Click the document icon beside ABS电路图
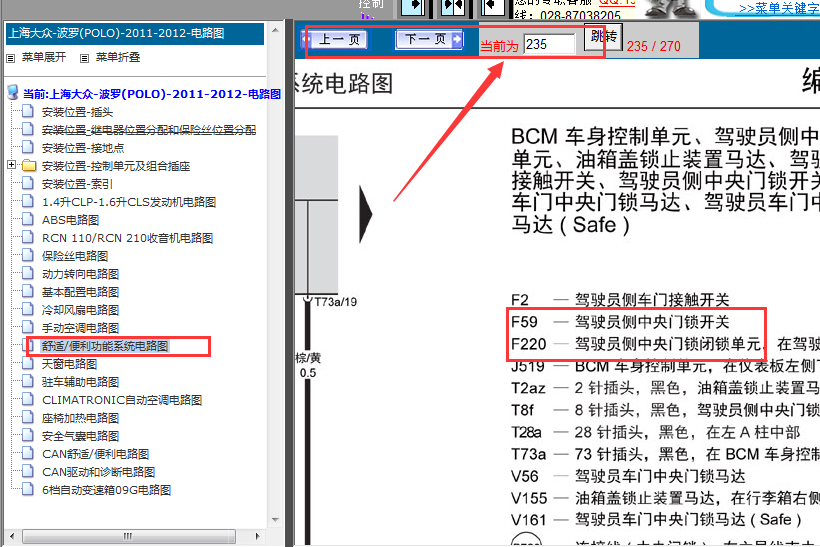Image resolution: width=820 pixels, height=547 pixels. 28,220
